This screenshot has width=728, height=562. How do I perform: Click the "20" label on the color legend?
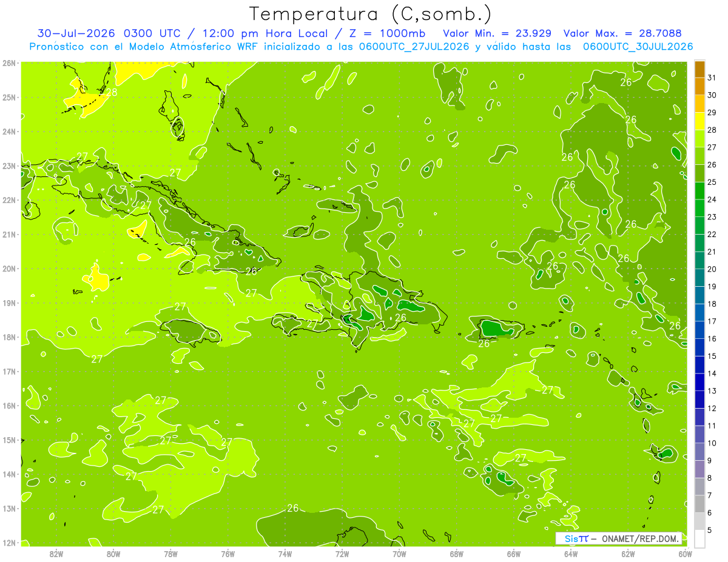[712, 269]
